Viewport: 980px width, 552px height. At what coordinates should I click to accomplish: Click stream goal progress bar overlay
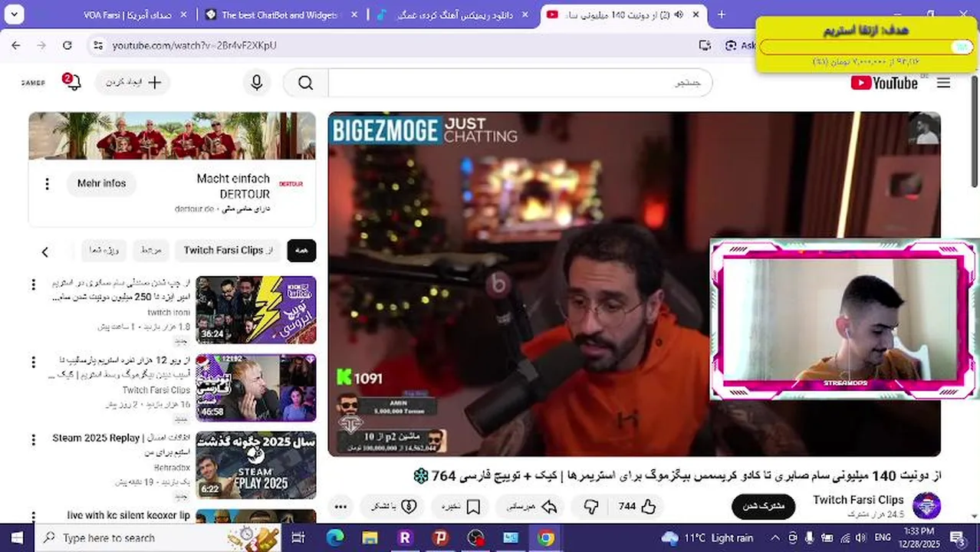click(x=866, y=48)
